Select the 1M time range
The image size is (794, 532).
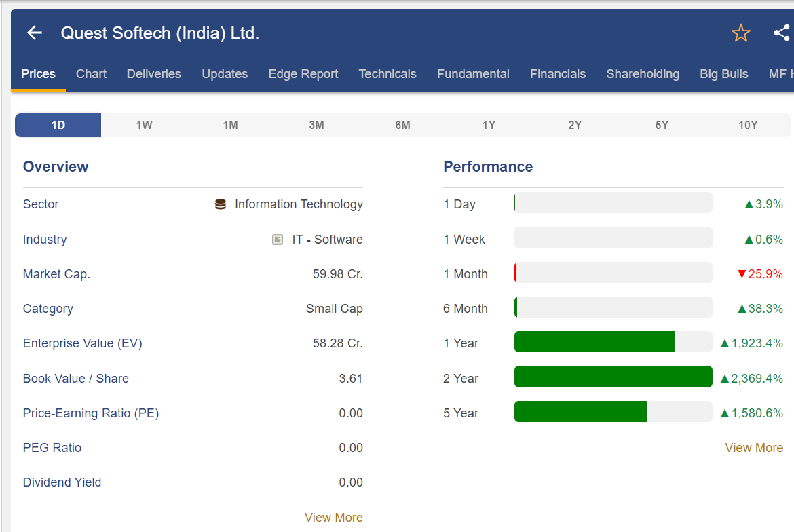coord(231,125)
